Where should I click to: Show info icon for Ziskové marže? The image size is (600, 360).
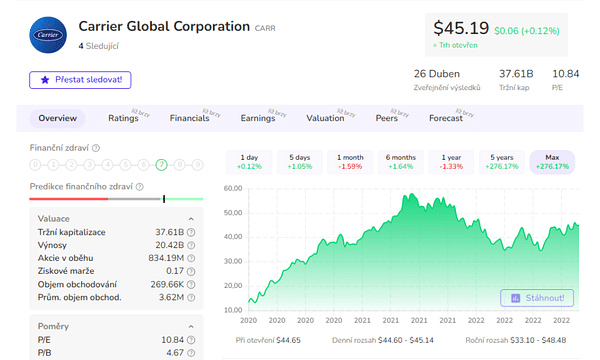click(x=191, y=271)
